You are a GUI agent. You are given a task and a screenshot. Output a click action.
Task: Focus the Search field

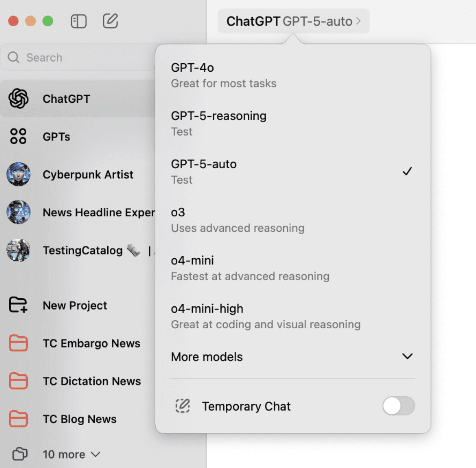point(78,57)
